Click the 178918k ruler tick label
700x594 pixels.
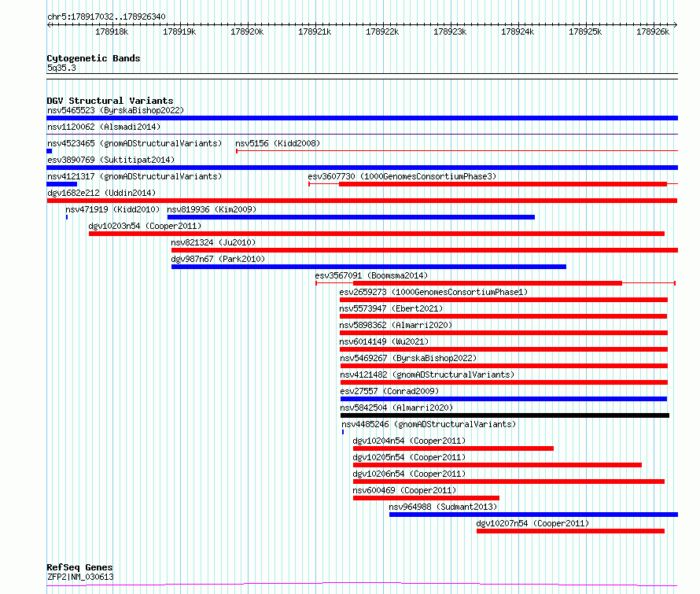coord(112,31)
